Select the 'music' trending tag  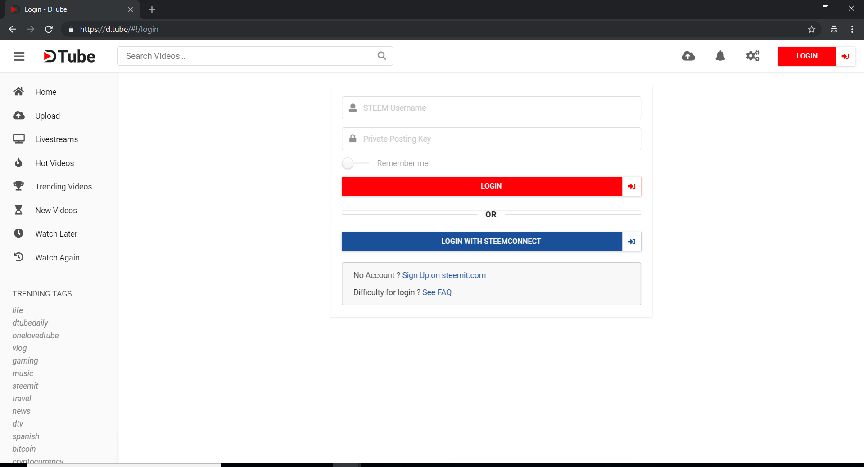click(x=23, y=373)
